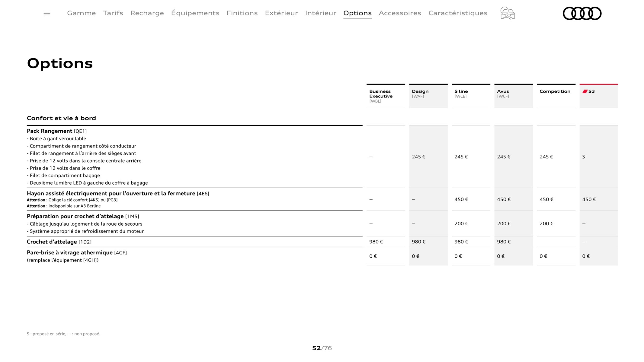
Task: Click 'Câblage jusqu'au logement de la roue' line
Action: click(85, 224)
